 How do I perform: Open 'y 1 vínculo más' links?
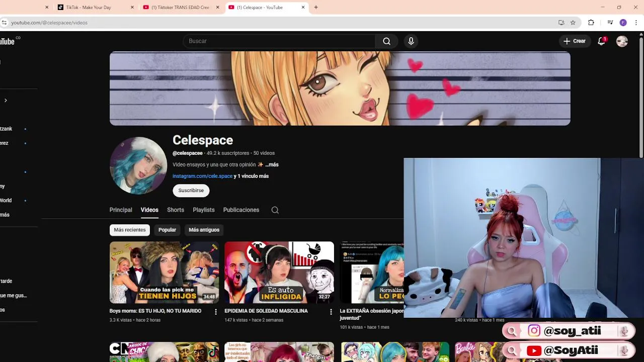251,176
